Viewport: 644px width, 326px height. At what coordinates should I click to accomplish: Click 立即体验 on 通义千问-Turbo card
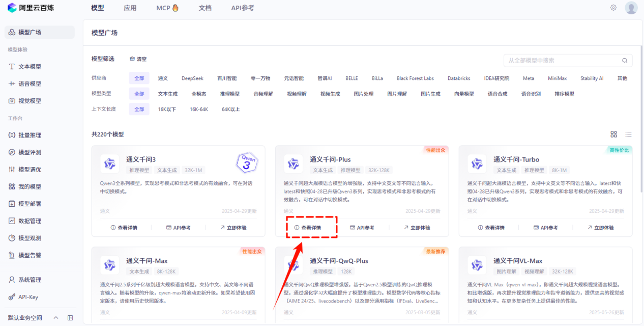coord(601,228)
